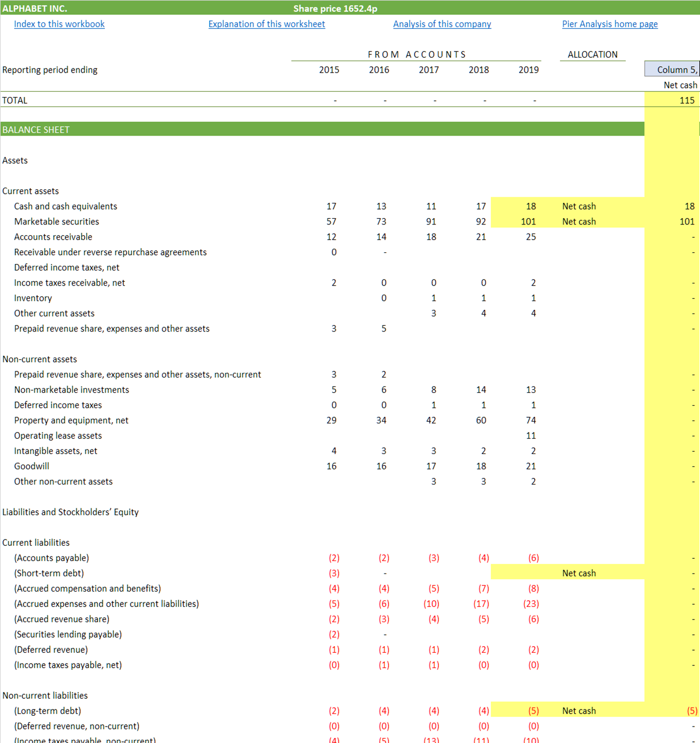Select the Current assets heading
The width and height of the screenshot is (700, 743).
pyautogui.click(x=31, y=191)
